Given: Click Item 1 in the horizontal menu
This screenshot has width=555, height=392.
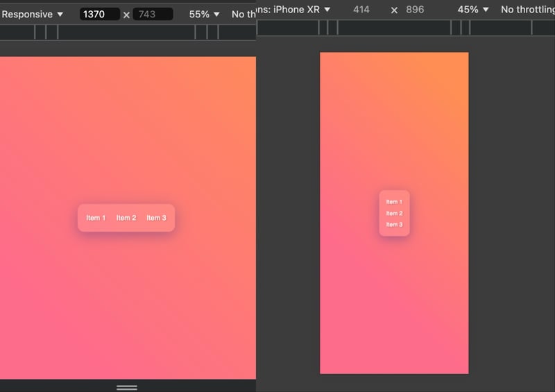Looking at the screenshot, I should pos(96,218).
